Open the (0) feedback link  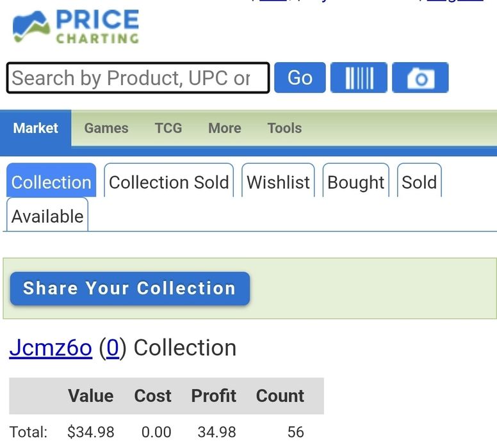(x=113, y=348)
